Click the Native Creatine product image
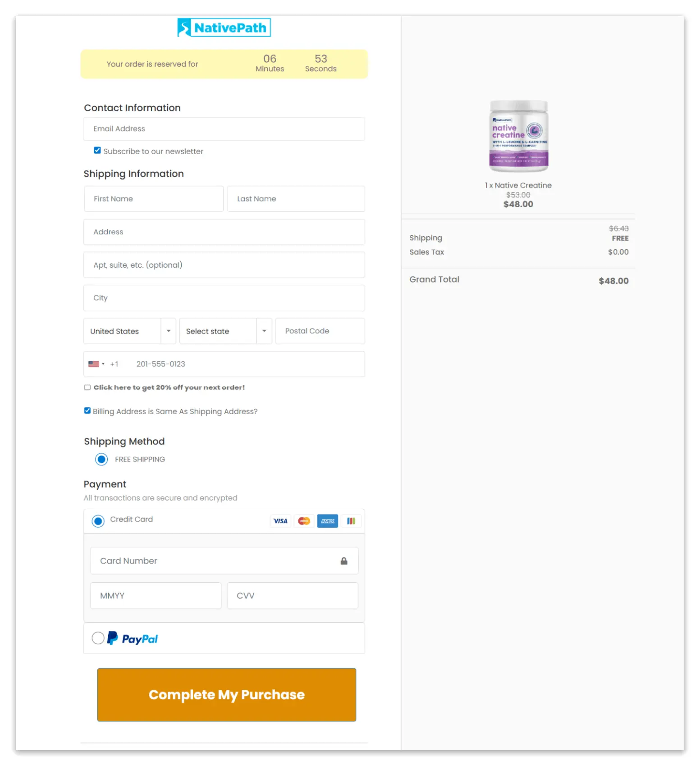This screenshot has width=700, height=766. [x=519, y=136]
